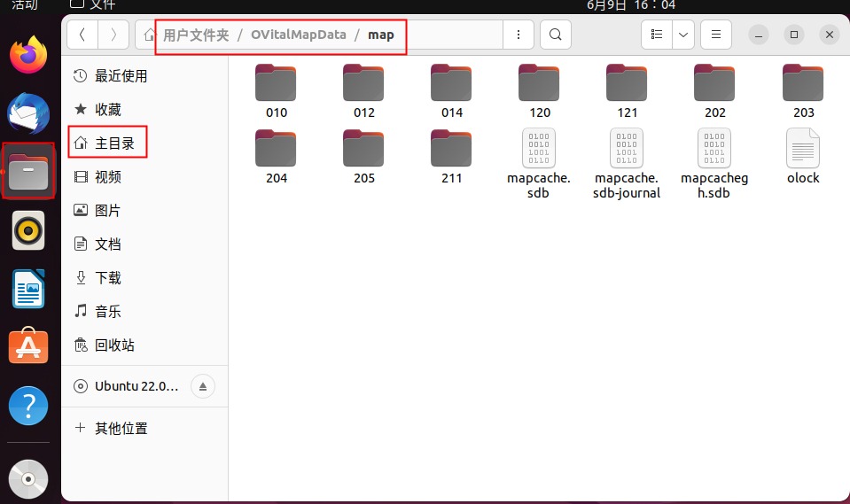Eject the Ubuntu 22.0 disc volume
Screen dimensions: 850x504
tap(202, 386)
